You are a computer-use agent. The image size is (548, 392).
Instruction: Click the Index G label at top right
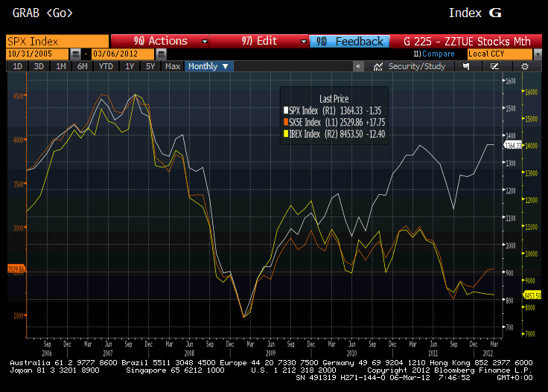click(x=475, y=13)
